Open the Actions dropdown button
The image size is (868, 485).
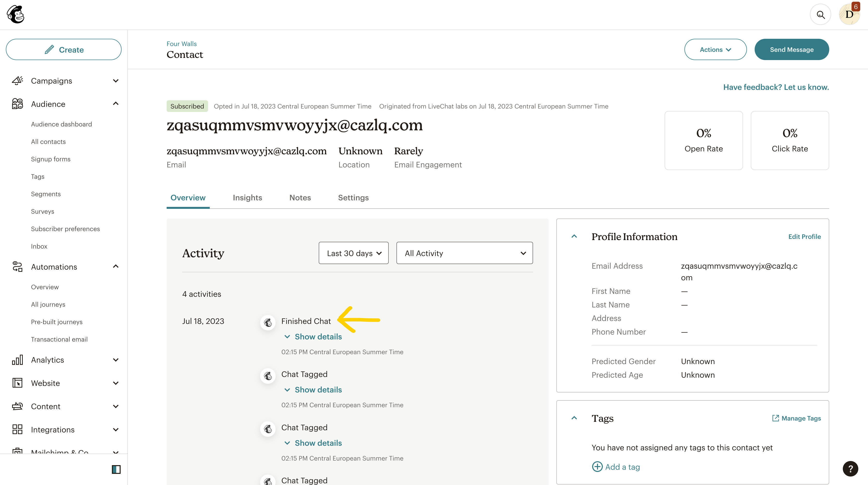[715, 50]
